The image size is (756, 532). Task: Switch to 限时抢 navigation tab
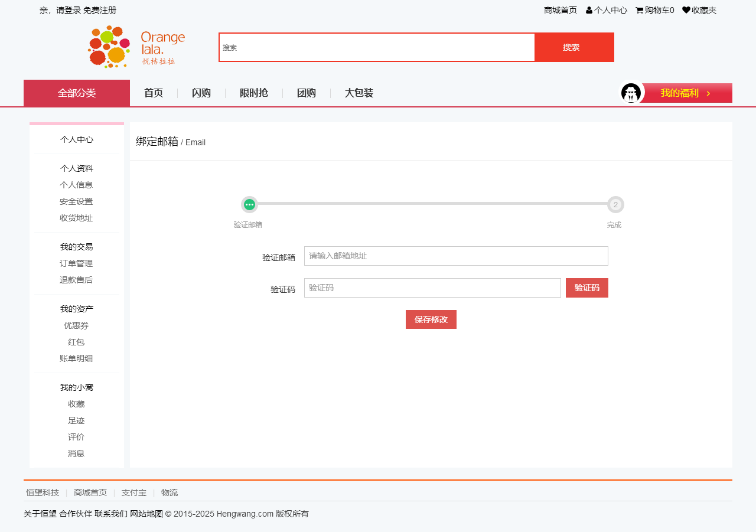(x=254, y=93)
